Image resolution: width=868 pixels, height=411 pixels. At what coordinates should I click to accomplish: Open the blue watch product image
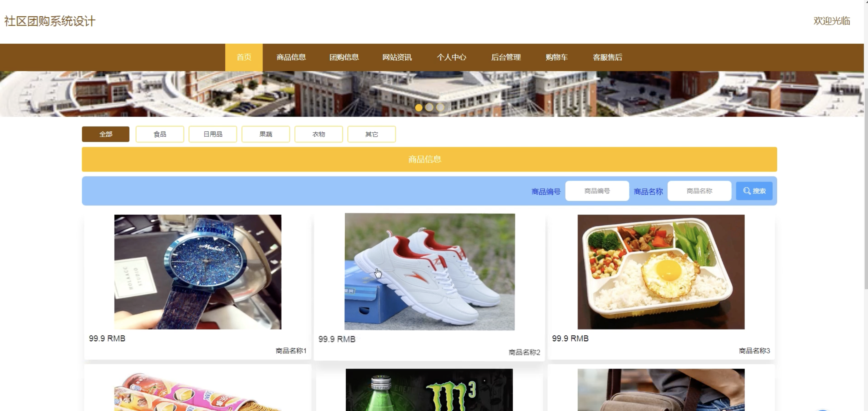point(198,272)
